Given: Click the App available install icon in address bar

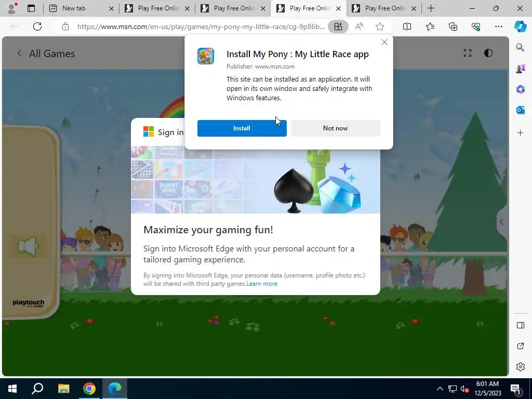Looking at the screenshot, I should (x=338, y=26).
